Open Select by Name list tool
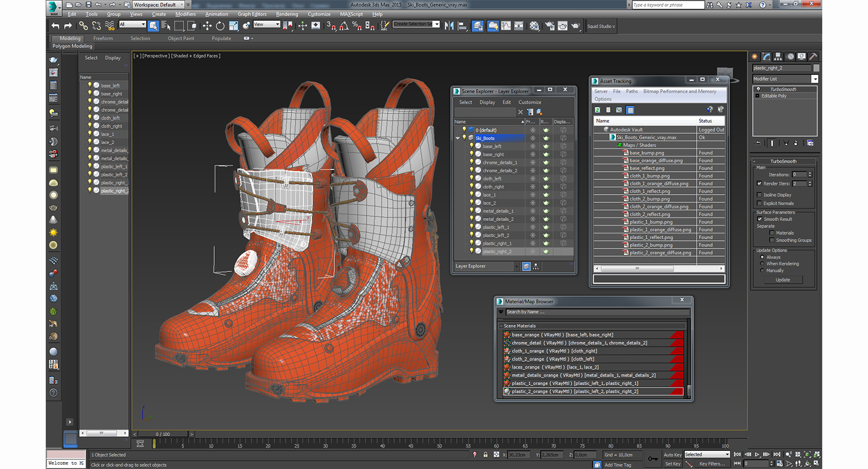 166,26
